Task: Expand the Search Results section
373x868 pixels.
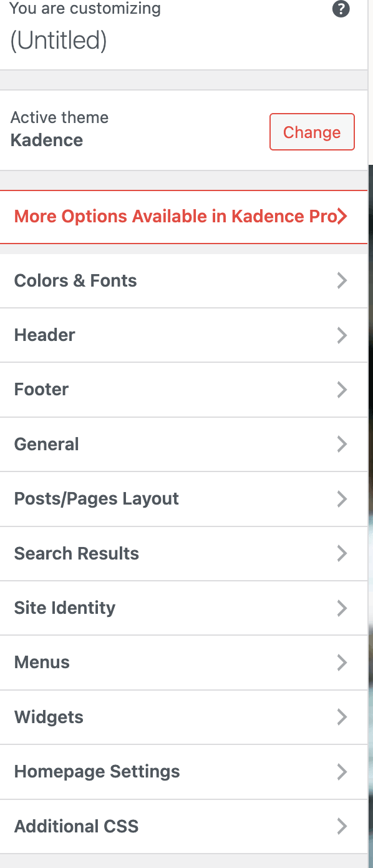Action: tap(184, 553)
